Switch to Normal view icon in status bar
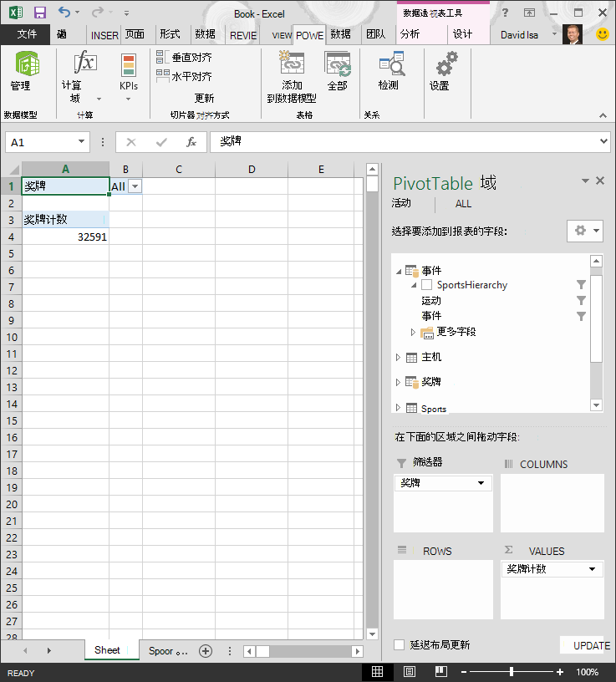616x682 pixels. click(377, 672)
